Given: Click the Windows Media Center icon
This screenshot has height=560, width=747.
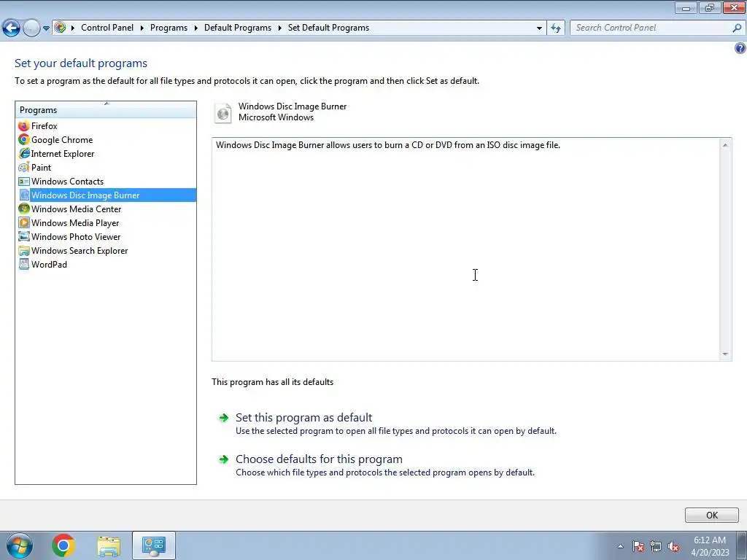Looking at the screenshot, I should click(24, 209).
